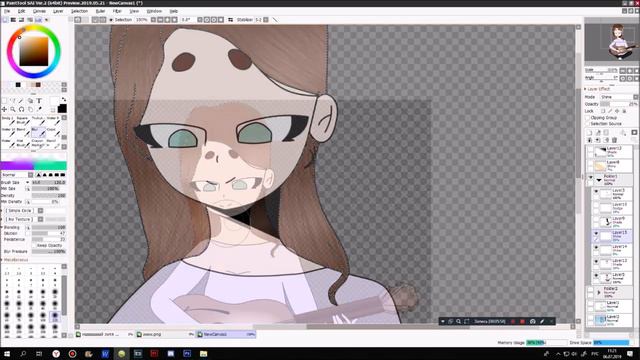The width and height of the screenshot is (640, 360).
Task: Choose the Square Brush tool
Action: click(x=23, y=120)
